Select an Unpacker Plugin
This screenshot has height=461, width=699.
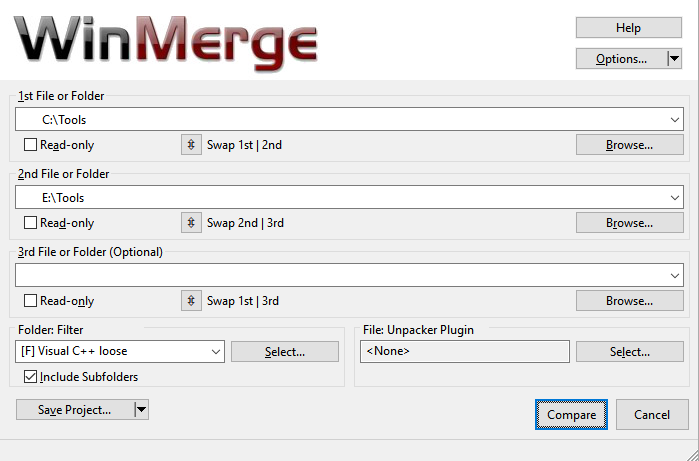pos(629,352)
